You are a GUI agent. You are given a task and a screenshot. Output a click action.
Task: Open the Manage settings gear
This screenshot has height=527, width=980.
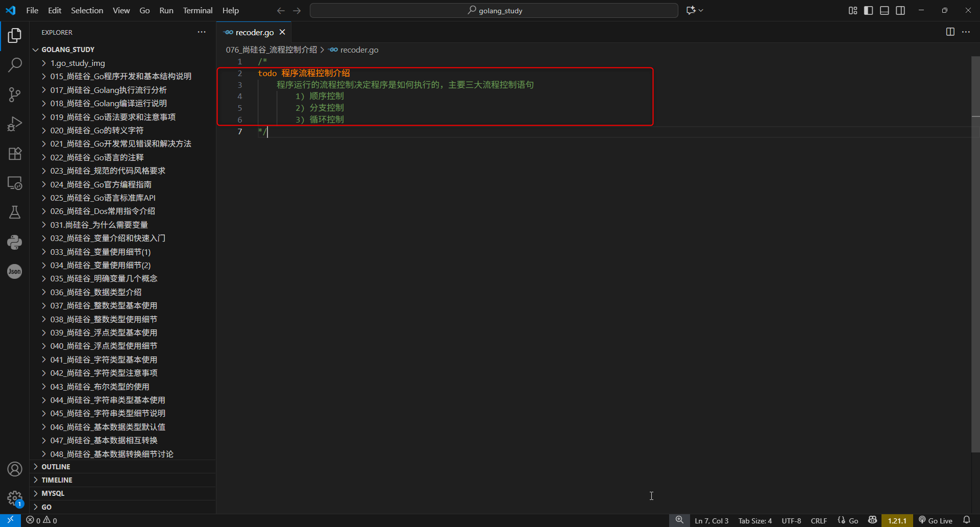[x=15, y=498]
